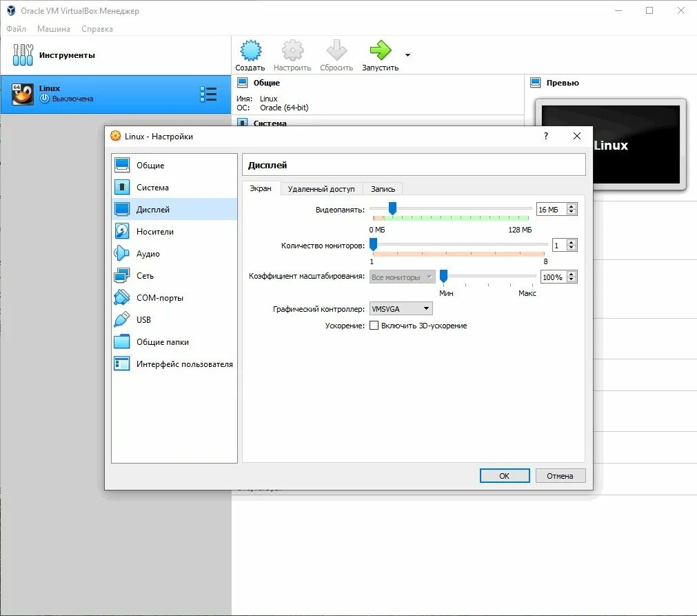
Task: Open the Интерфейс пользователя icon
Action: [122, 364]
